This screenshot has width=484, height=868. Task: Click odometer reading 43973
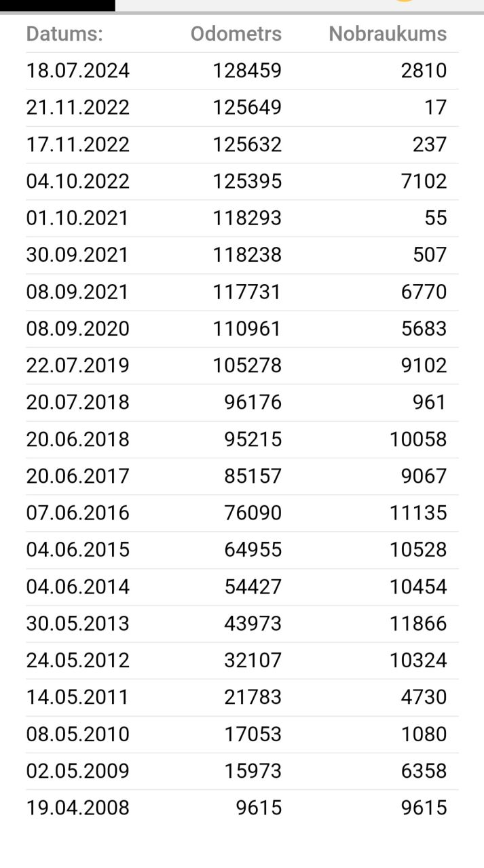point(253,623)
